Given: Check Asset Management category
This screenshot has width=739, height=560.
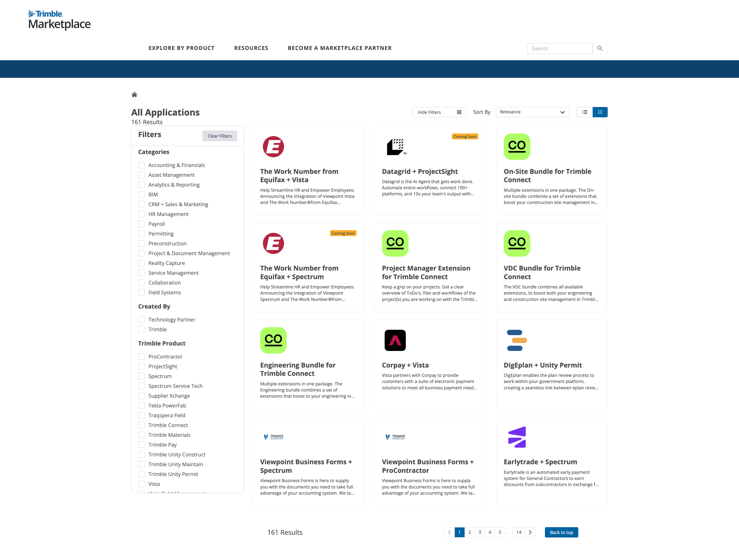Looking at the screenshot, I should 142,175.
